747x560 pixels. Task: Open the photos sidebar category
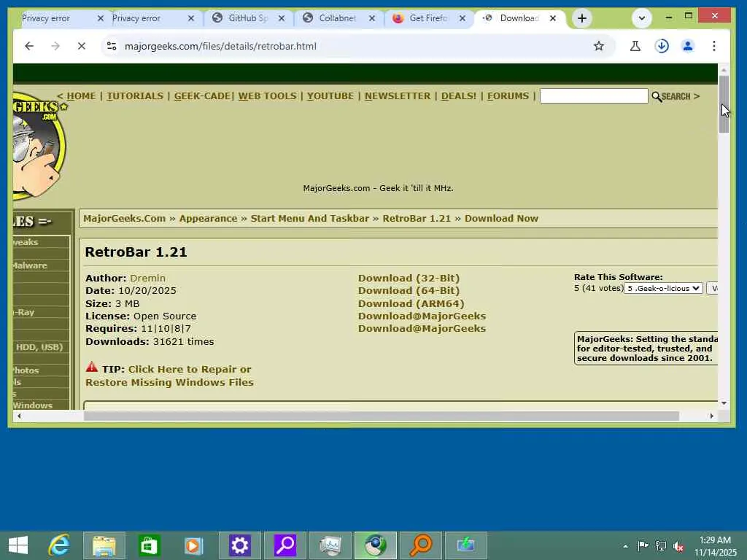point(26,370)
